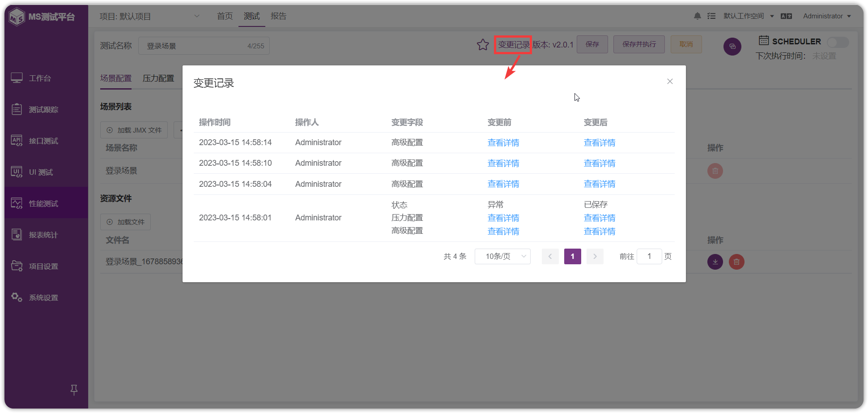Click the 加载 JMX 文件 button
868x413 pixels.
(x=134, y=130)
